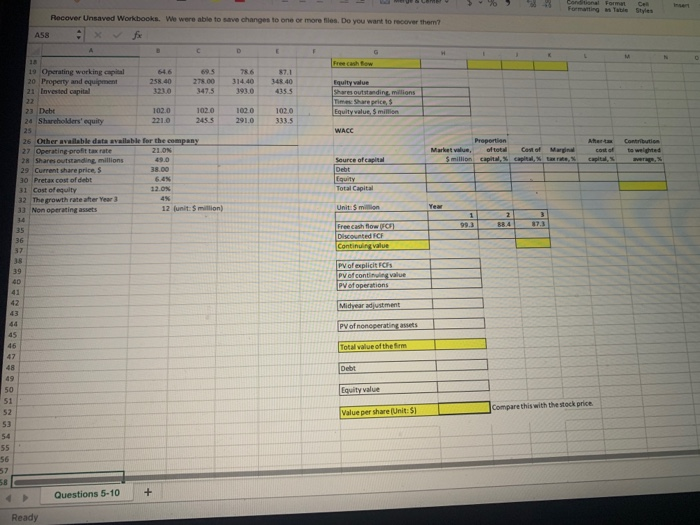
Task: Click next sheet navigation arrow
Action: tap(25, 497)
